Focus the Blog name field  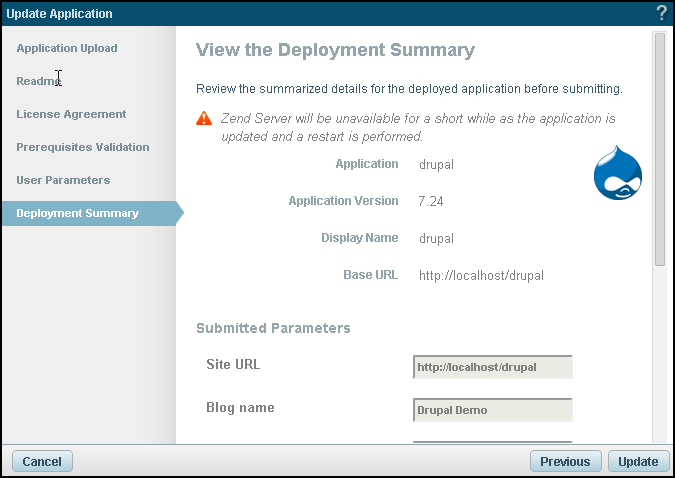tap(492, 410)
